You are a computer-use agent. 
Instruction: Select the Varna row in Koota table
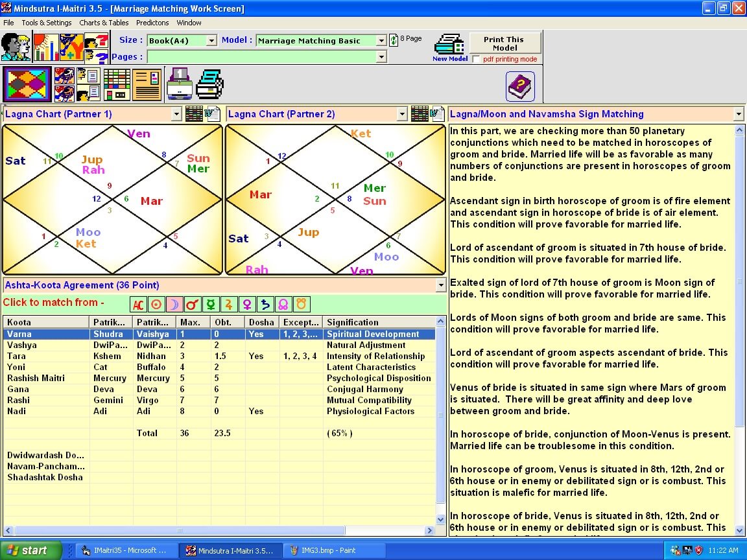(x=219, y=334)
